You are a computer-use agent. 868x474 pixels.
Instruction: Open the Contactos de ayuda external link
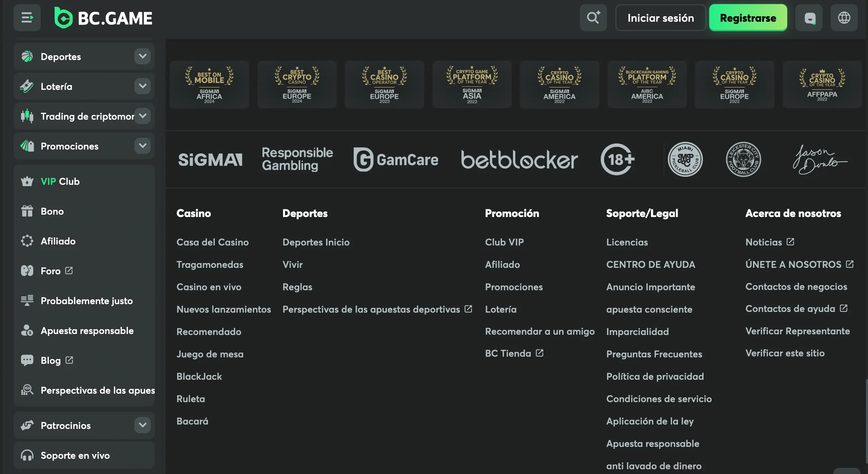[796, 309]
